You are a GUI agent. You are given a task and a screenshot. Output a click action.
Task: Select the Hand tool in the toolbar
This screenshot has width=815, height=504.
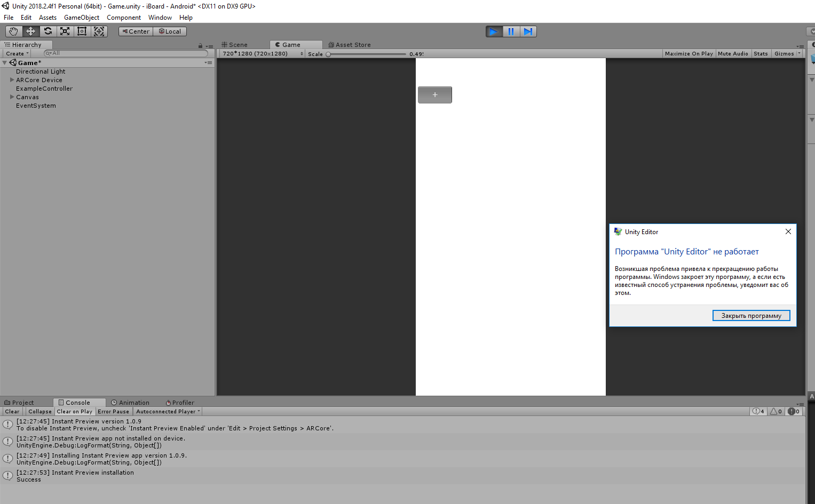[13, 31]
